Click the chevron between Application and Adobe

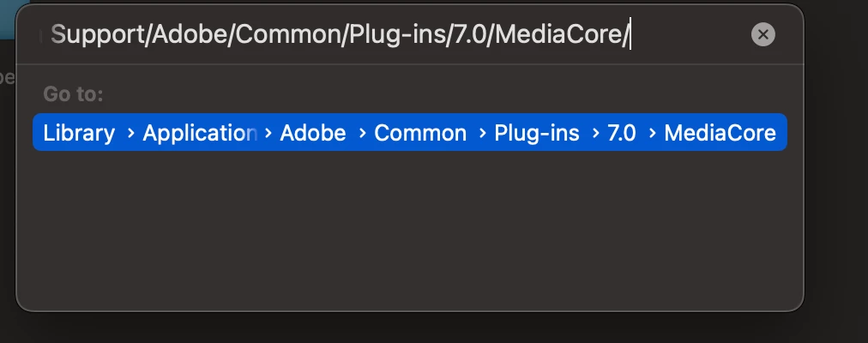tap(268, 133)
